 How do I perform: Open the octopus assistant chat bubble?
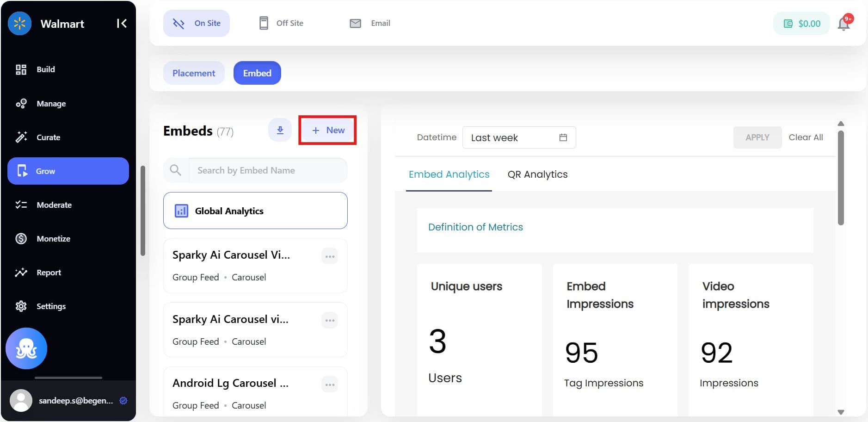(x=26, y=348)
